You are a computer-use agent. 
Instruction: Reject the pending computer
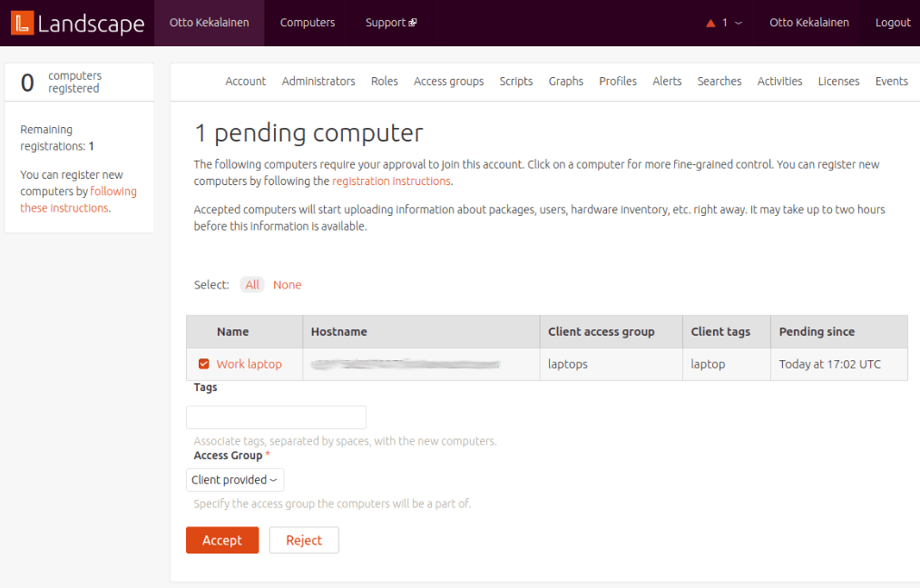click(x=303, y=539)
